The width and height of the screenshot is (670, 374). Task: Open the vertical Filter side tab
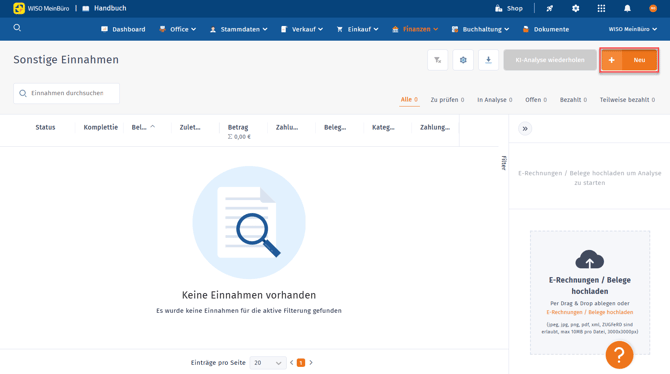504,163
